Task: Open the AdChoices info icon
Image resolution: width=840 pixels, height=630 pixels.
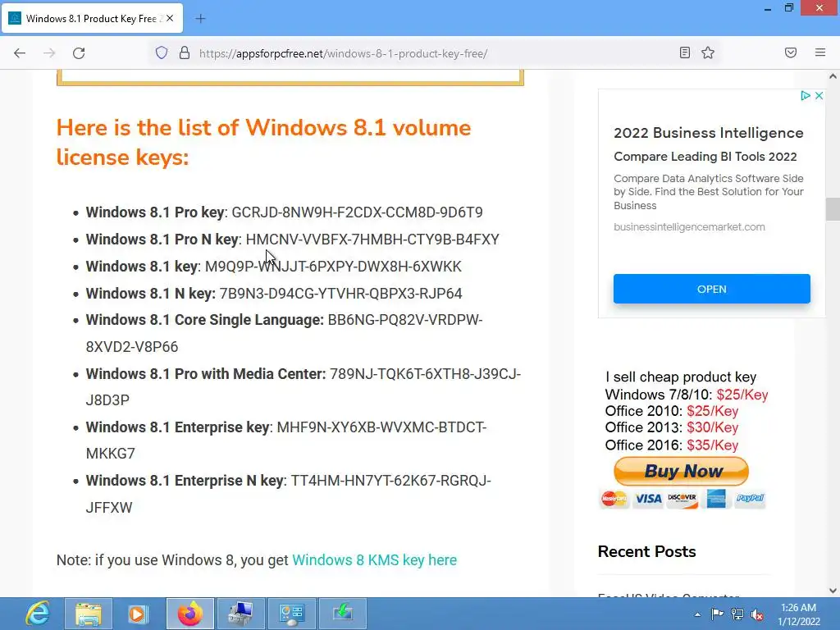Action: (x=806, y=96)
